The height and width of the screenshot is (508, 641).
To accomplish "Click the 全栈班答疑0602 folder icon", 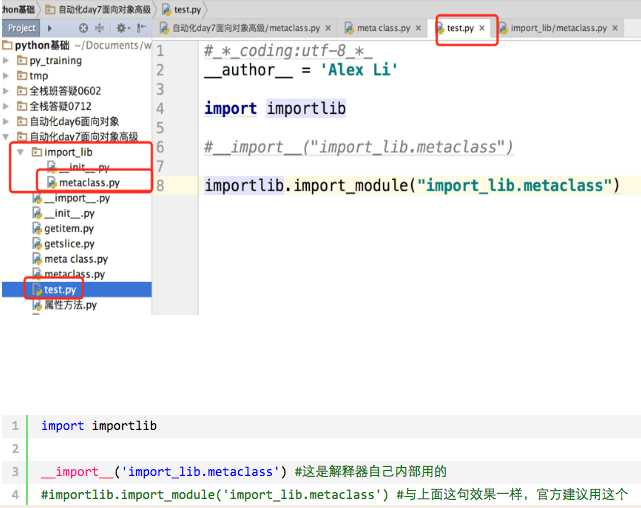I will click(x=22, y=91).
